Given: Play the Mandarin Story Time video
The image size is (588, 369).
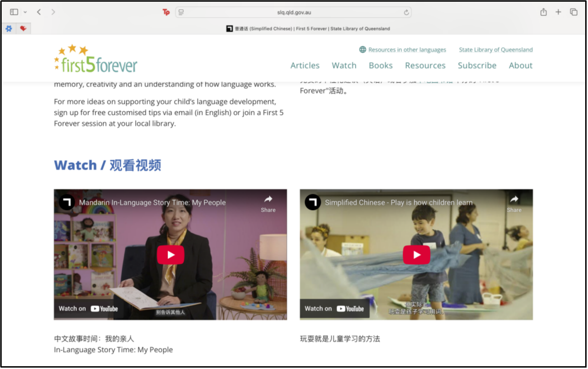Looking at the screenshot, I should 170,255.
